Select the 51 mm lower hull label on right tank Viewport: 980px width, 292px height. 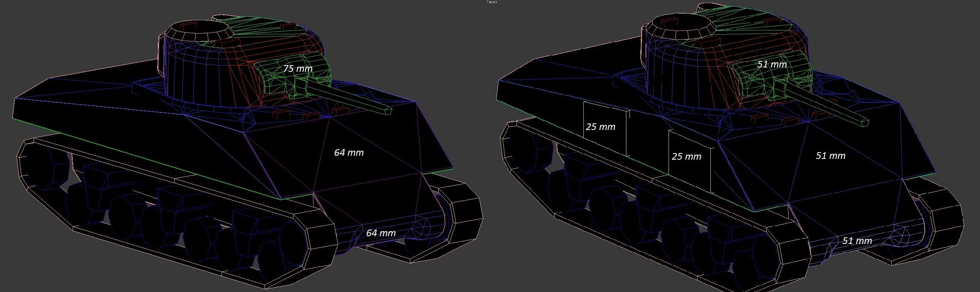tap(857, 241)
